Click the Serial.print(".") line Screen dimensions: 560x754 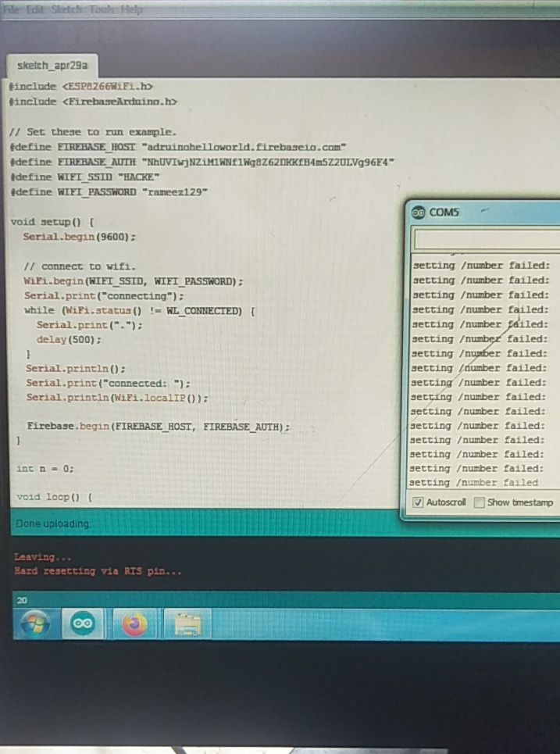point(89,325)
